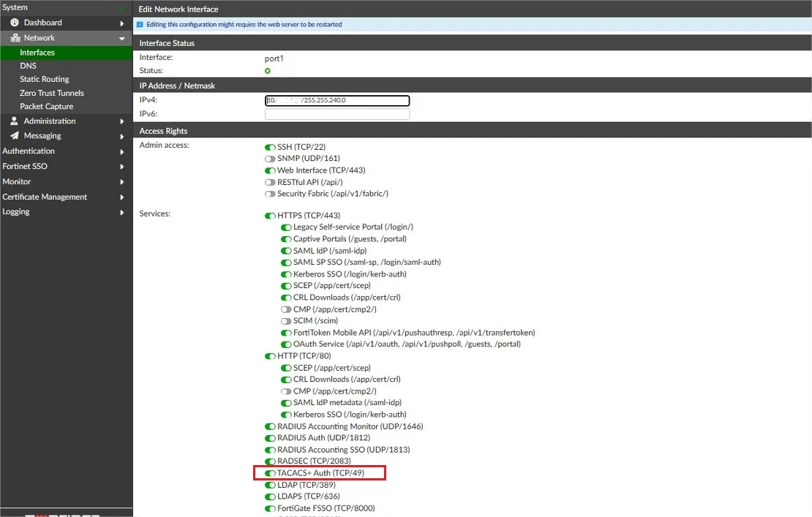Toggle LDAP (TCP/389) service

(270, 486)
